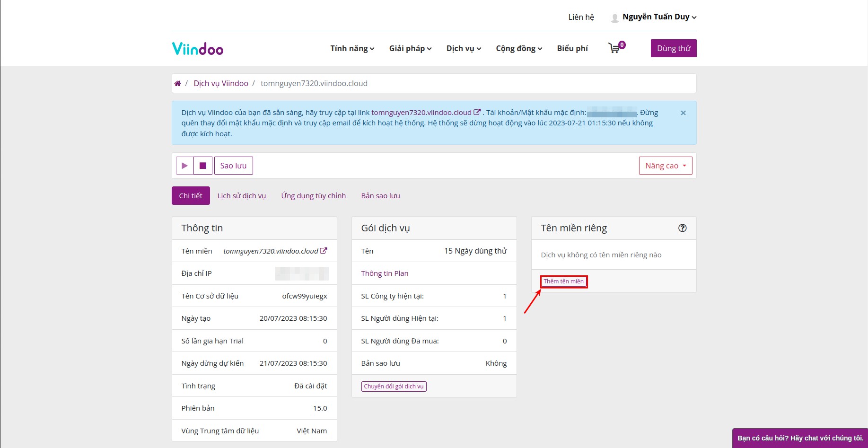Open domain via external link icon in Thông tin
The image size is (868, 448).
tap(324, 251)
